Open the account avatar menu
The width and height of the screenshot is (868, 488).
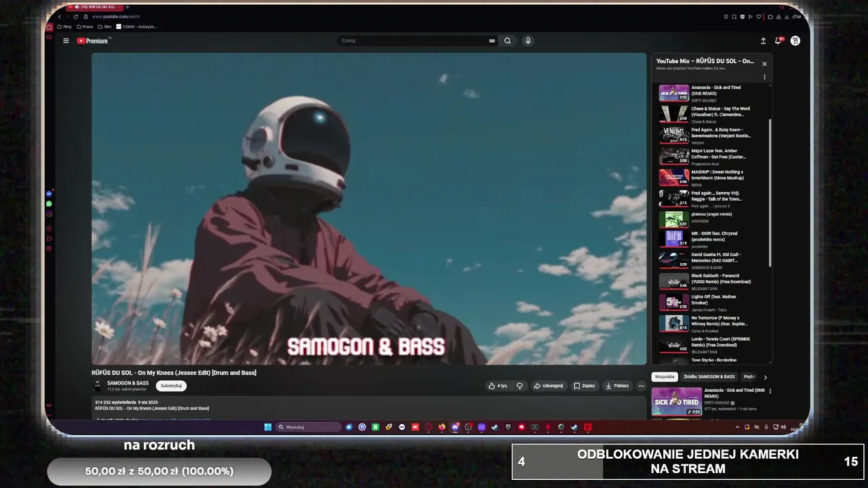[x=795, y=41]
